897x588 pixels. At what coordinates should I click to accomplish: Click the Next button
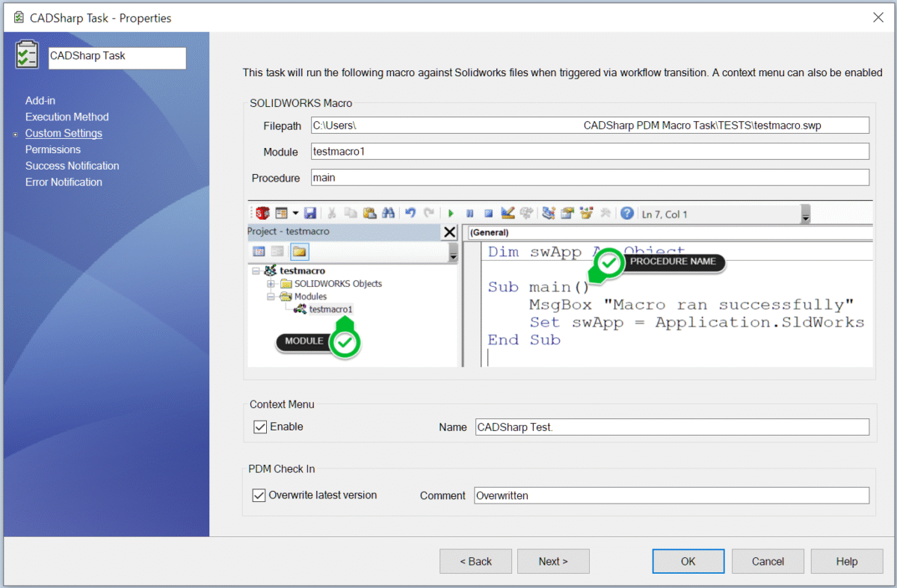click(x=553, y=561)
